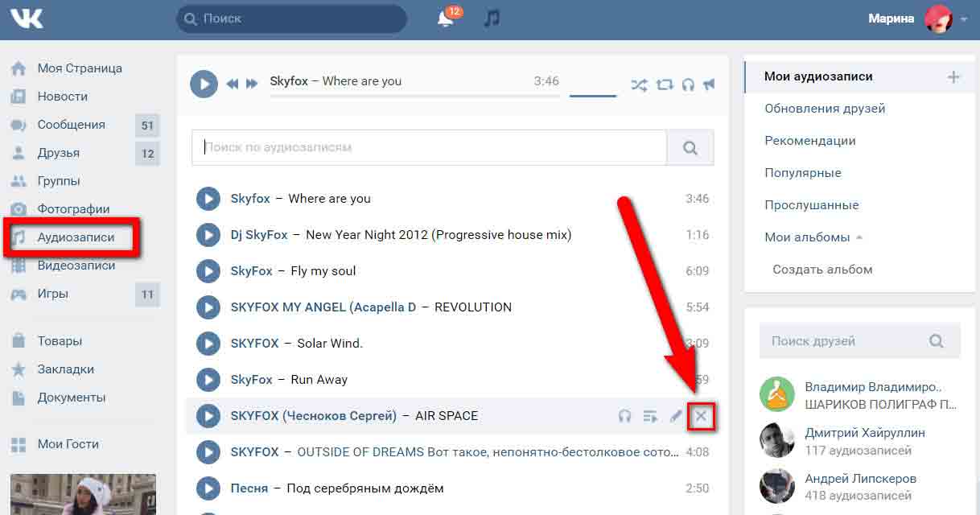
Task: Click the top Поиск search field
Action: (x=291, y=19)
